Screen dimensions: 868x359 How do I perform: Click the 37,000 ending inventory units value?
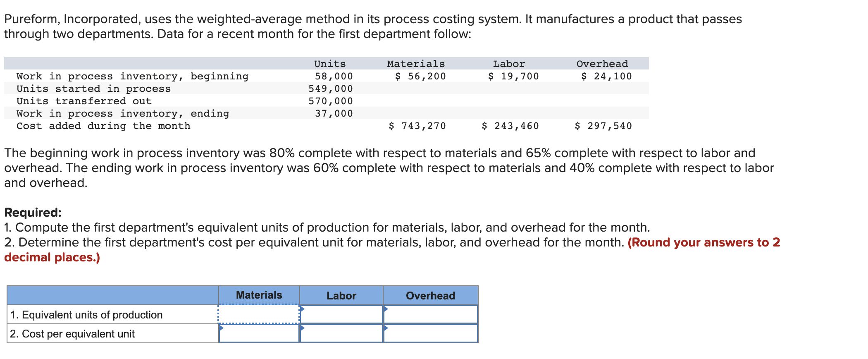point(334,113)
